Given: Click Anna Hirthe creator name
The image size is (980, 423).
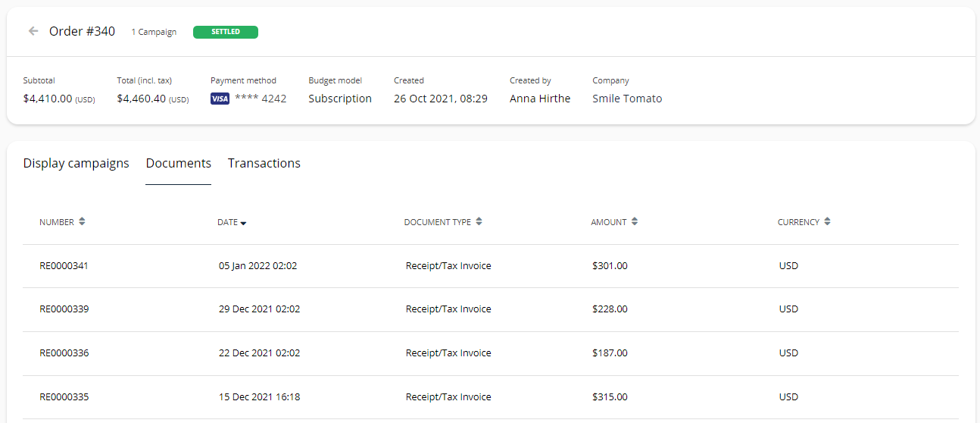Looking at the screenshot, I should (540, 99).
